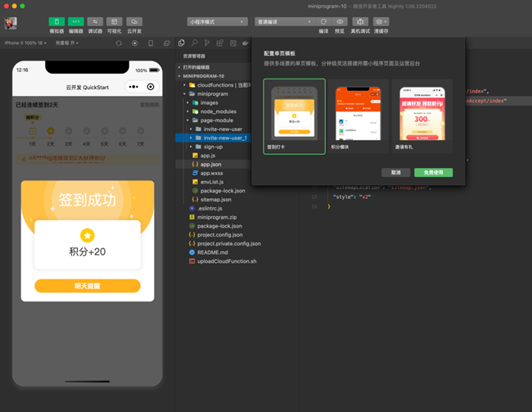Click the 预览 preview eye icon
This screenshot has width=532, height=412.
pyautogui.click(x=340, y=21)
